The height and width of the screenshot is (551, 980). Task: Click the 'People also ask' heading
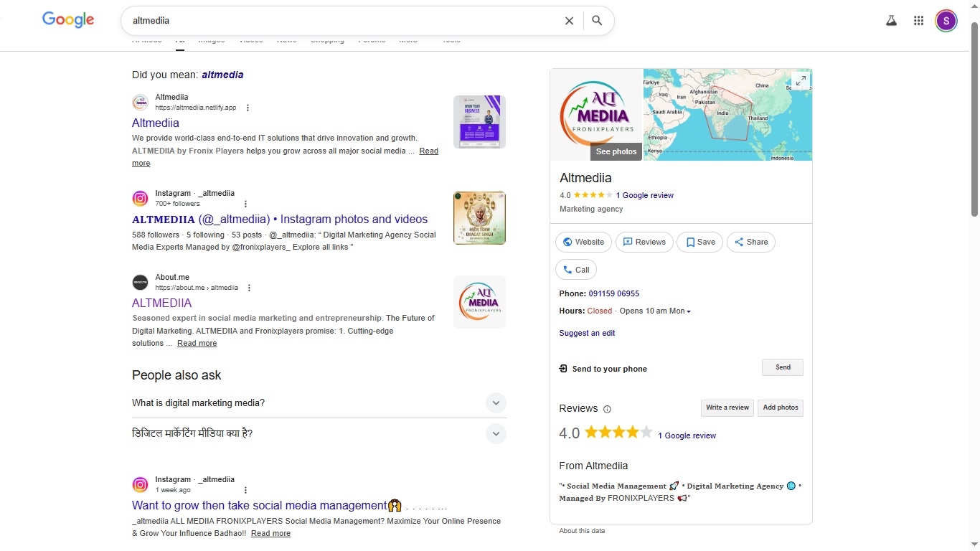[x=176, y=375]
